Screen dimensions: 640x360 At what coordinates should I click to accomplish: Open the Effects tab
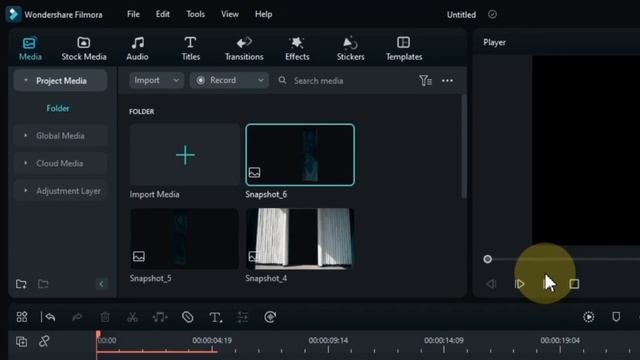tap(297, 49)
